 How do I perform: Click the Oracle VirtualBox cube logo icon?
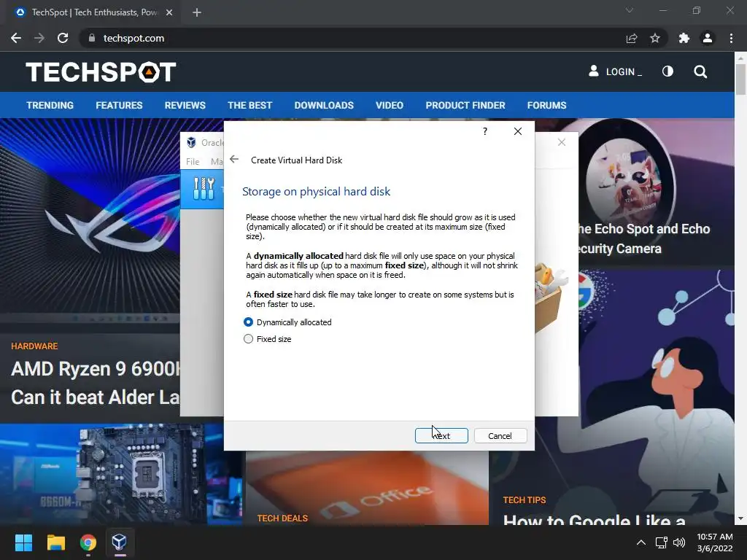coord(191,142)
